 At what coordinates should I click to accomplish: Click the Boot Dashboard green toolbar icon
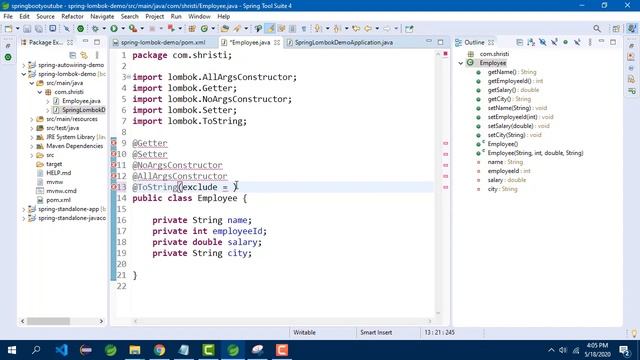[x=80, y=29]
